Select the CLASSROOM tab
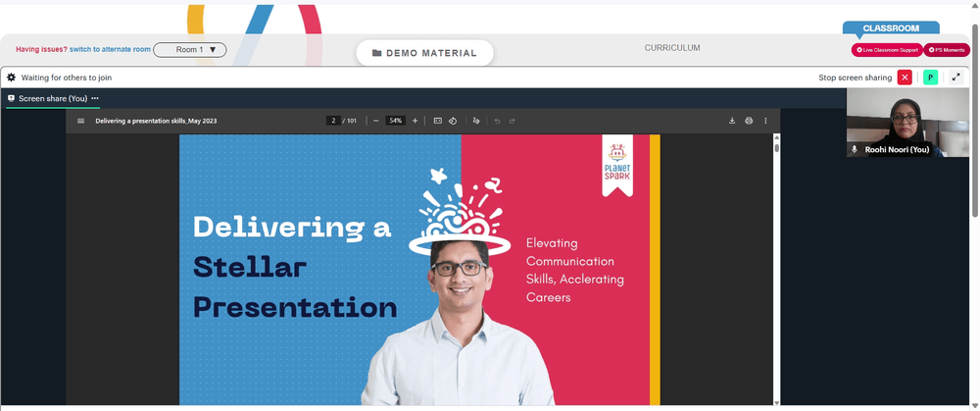Image resolution: width=980 pixels, height=411 pixels. tap(891, 28)
